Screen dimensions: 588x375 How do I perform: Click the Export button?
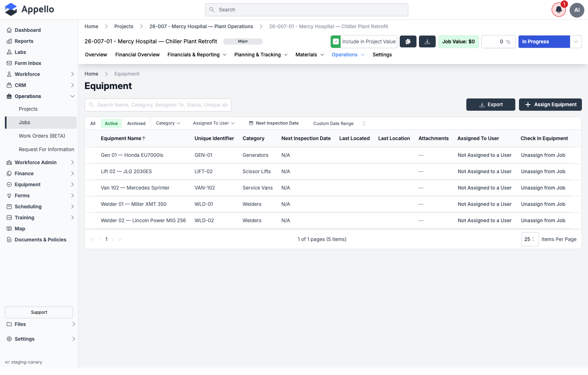tap(491, 105)
